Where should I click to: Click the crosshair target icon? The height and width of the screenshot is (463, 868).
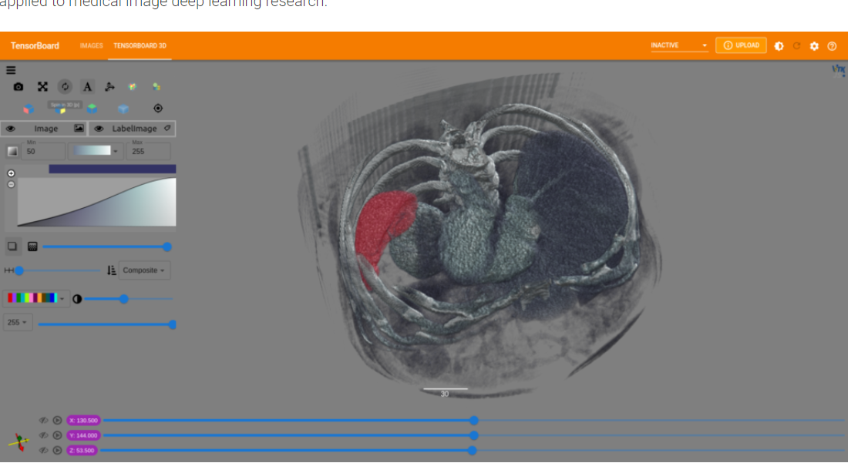(157, 108)
